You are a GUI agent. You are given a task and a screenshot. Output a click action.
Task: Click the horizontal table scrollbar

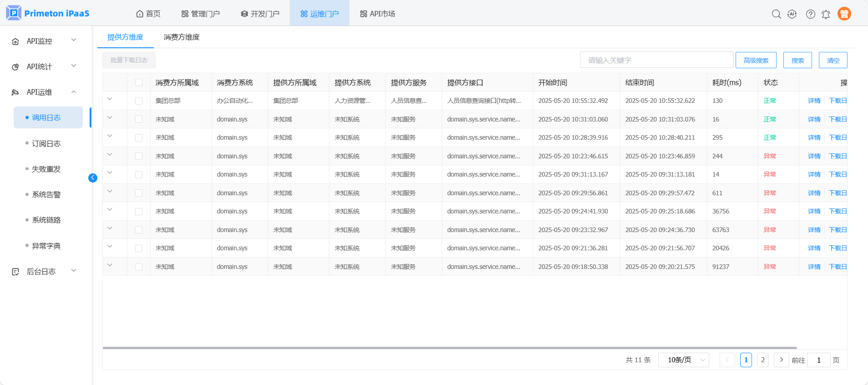pyautogui.click(x=449, y=348)
